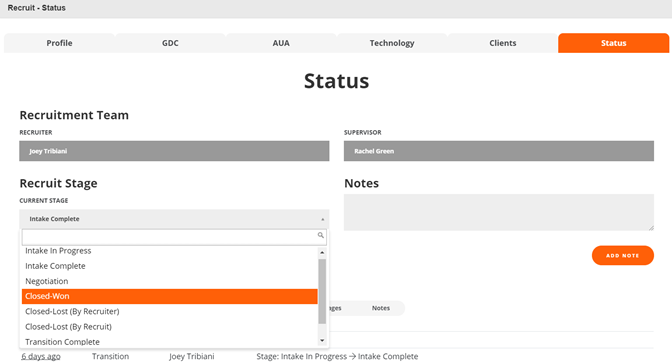Click the dropdown list scroll down arrow
The width and height of the screenshot is (672, 364).
click(322, 341)
